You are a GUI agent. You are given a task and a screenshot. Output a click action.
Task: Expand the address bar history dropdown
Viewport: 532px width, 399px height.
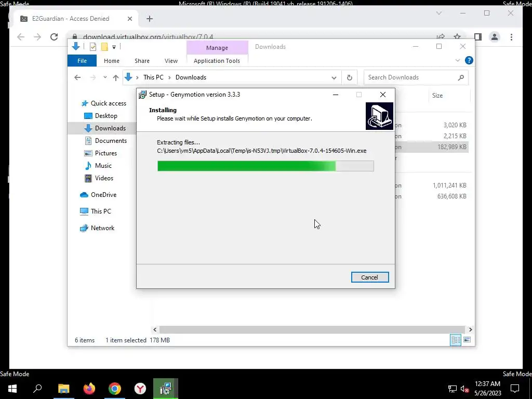click(334, 78)
